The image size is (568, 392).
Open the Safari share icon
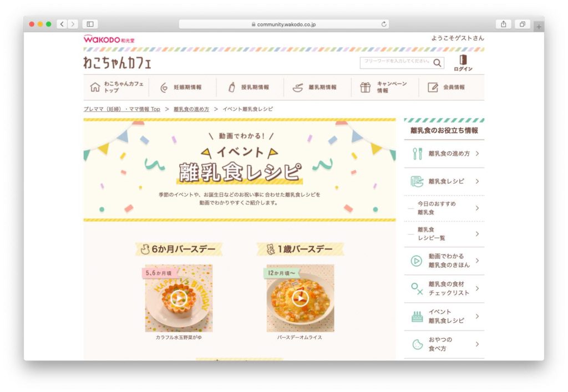[x=504, y=24]
